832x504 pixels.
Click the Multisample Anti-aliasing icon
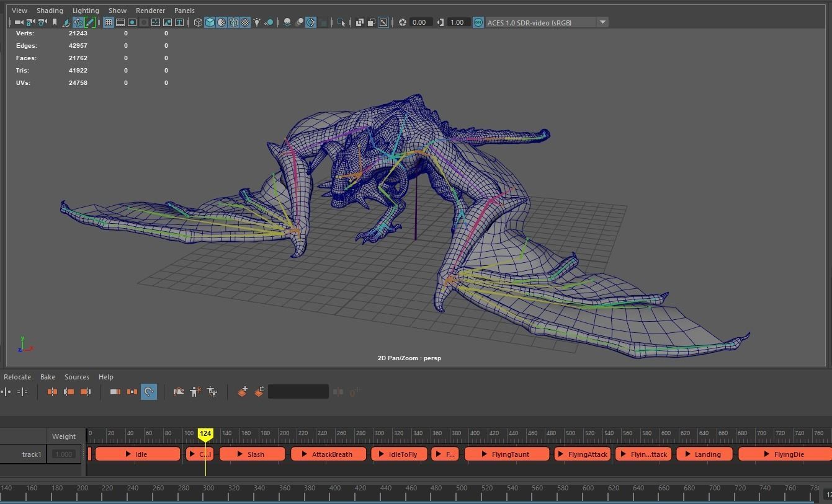click(311, 22)
